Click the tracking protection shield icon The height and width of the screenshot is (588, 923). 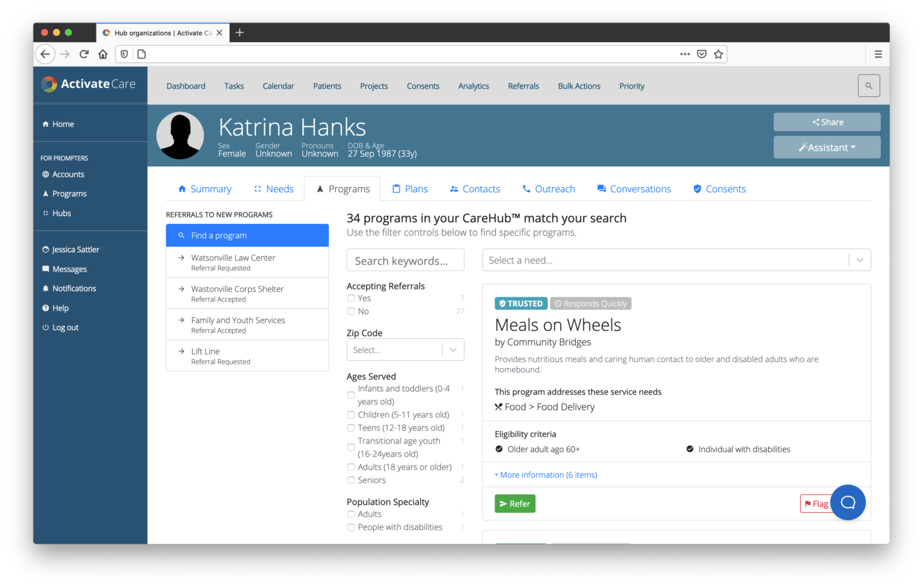pos(124,54)
